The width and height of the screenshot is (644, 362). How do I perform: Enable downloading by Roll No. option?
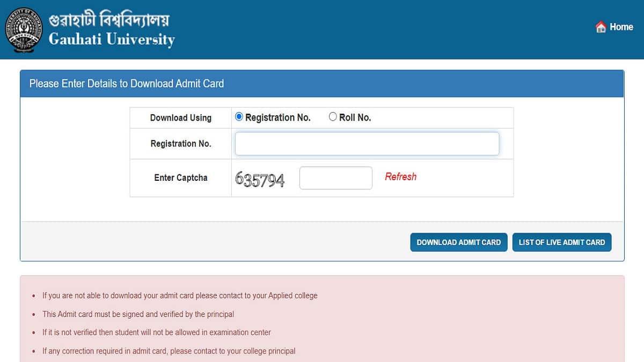tap(333, 116)
